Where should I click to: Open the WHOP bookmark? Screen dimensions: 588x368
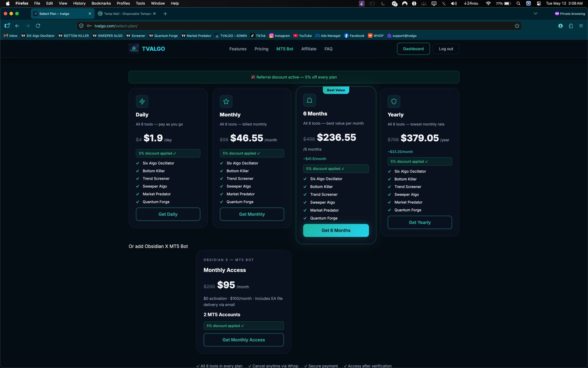coord(376,36)
